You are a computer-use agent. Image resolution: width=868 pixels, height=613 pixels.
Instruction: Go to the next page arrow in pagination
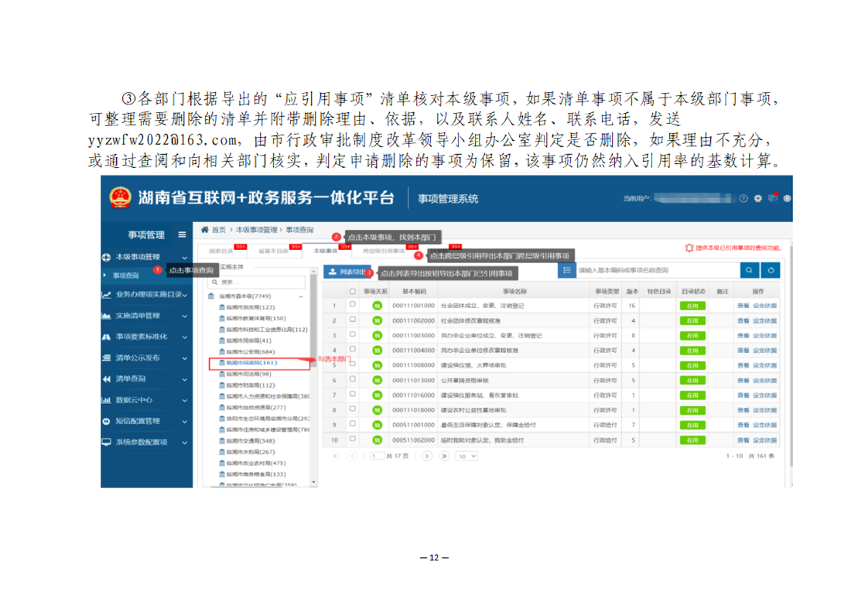pos(426,456)
